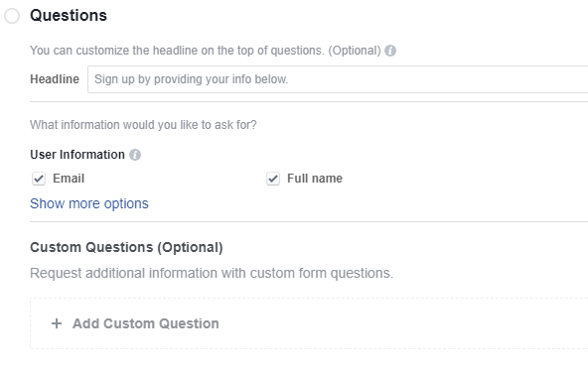Image resolution: width=588 pixels, height=376 pixels.
Task: Click the Questions section heading
Action: click(x=69, y=15)
